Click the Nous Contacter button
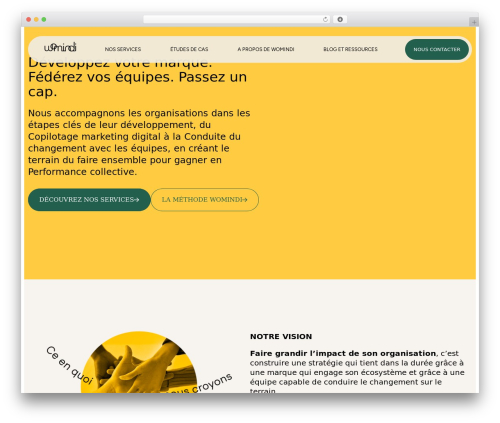Viewport: 500px width, 423px height. coord(437,49)
